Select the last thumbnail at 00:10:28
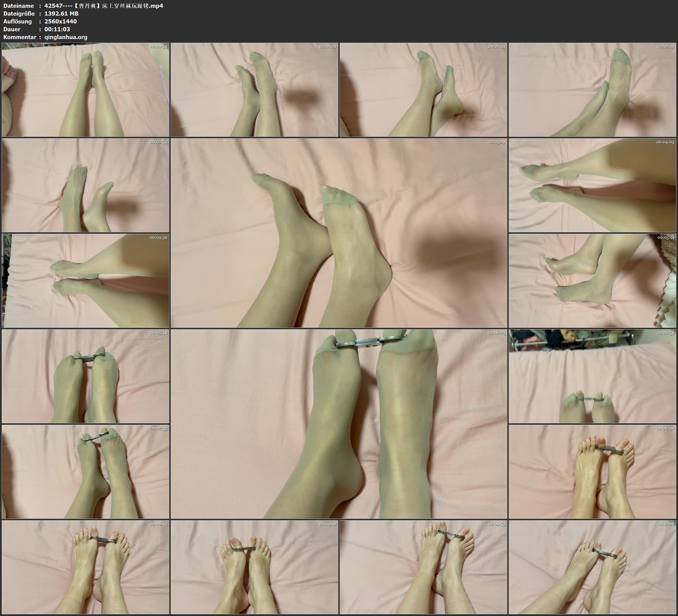Image resolution: width=678 pixels, height=616 pixels. coord(592,567)
